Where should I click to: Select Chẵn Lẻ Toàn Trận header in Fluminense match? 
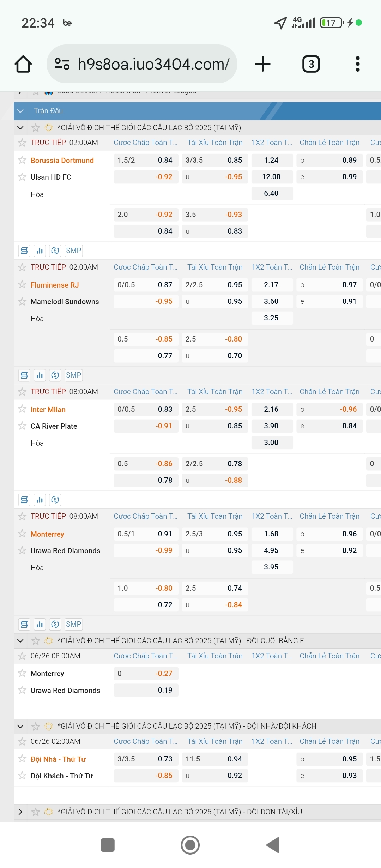[329, 267]
